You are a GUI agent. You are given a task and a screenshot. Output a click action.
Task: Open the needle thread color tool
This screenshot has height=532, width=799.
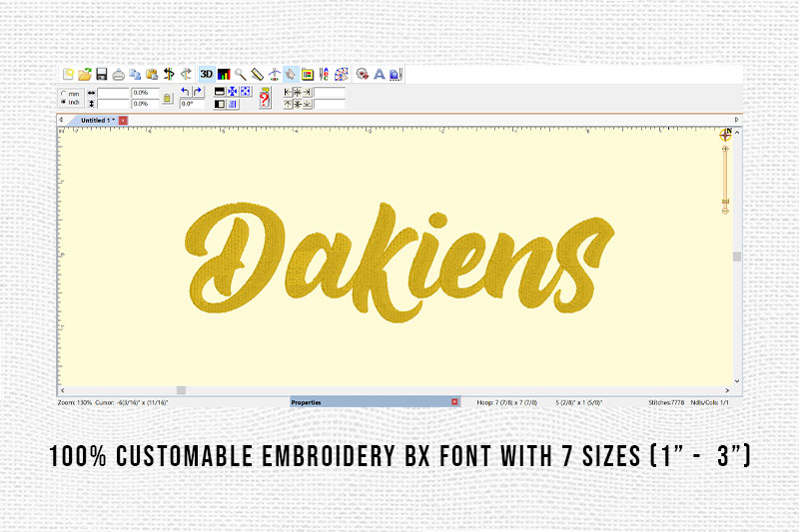tap(324, 74)
